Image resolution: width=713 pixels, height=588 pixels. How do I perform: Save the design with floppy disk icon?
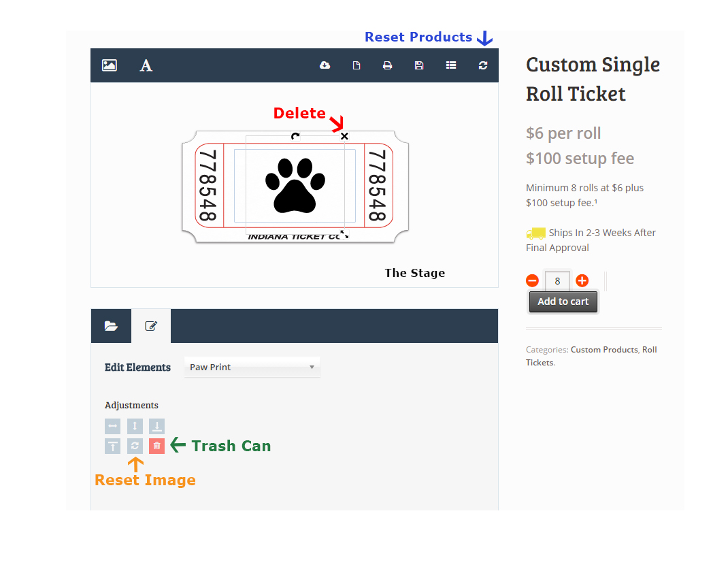tap(419, 65)
